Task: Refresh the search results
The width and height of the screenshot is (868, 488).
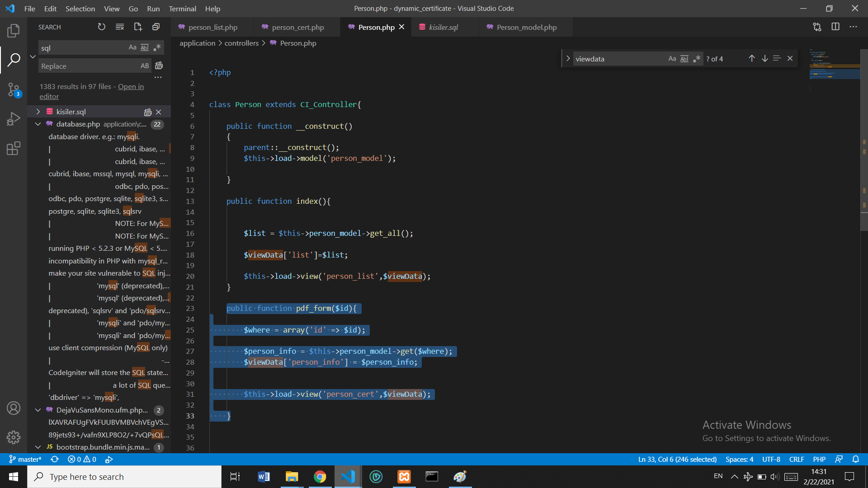Action: pyautogui.click(x=102, y=27)
